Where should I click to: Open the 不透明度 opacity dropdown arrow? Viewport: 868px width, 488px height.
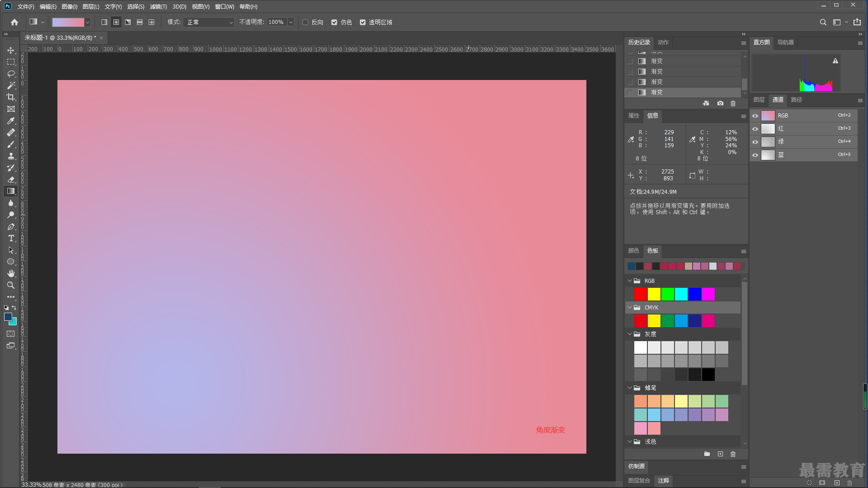[291, 22]
